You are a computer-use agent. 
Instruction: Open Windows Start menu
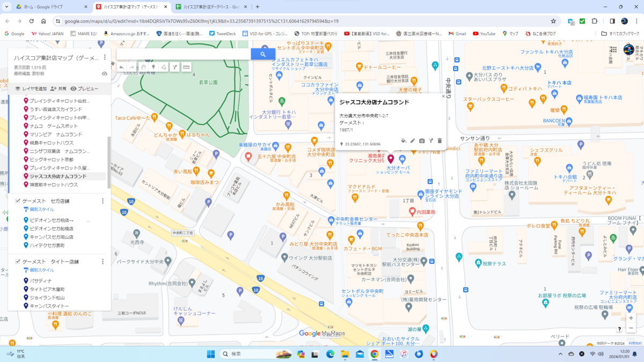click(210, 354)
